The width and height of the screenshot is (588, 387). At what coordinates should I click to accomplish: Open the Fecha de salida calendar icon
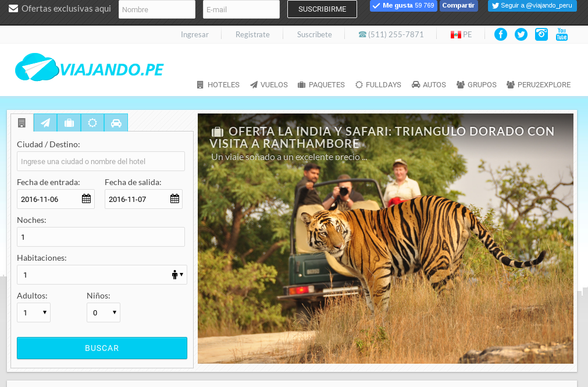coord(173,198)
